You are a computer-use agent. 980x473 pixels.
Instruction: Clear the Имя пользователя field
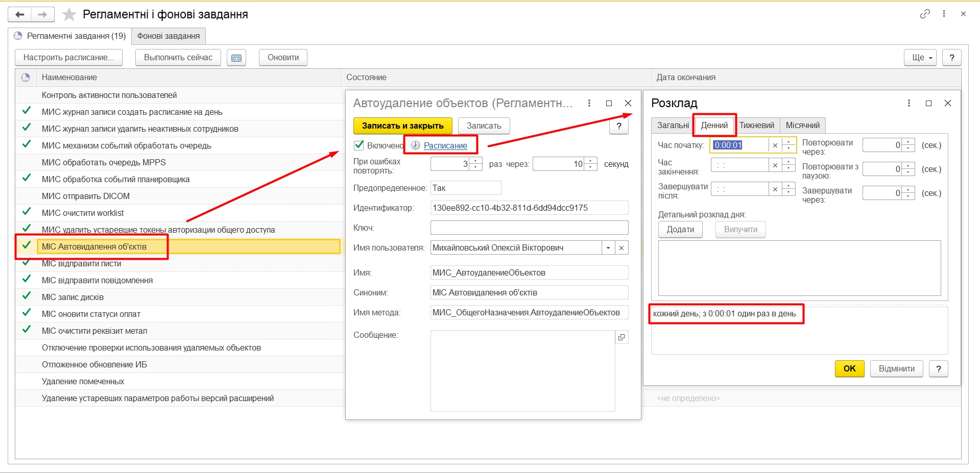[622, 248]
